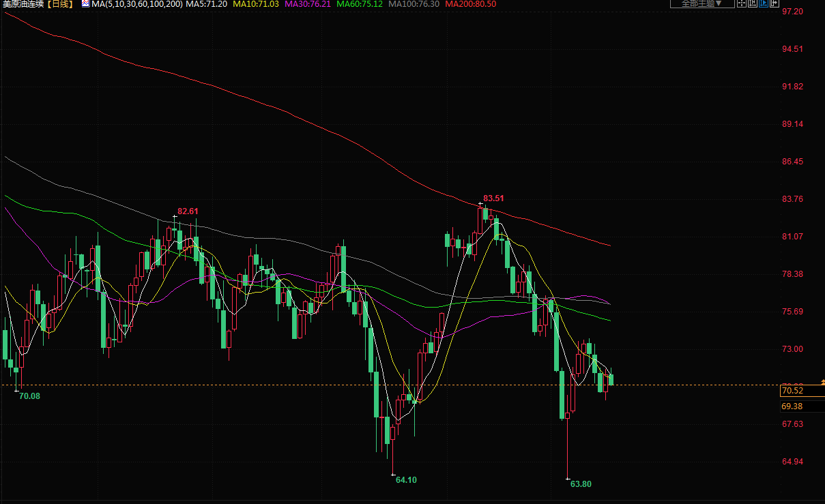Select the MA100:76.30 legend value
This screenshot has width=825, height=504.
[x=414, y=4]
